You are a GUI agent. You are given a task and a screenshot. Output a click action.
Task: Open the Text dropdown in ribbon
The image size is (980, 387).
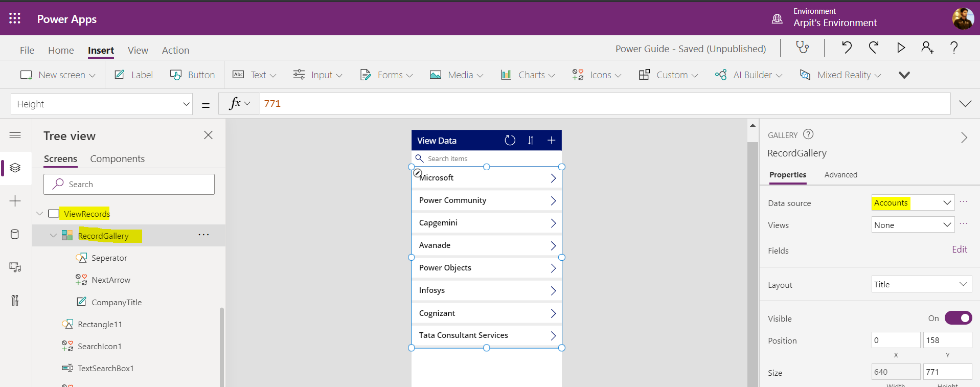click(x=254, y=75)
